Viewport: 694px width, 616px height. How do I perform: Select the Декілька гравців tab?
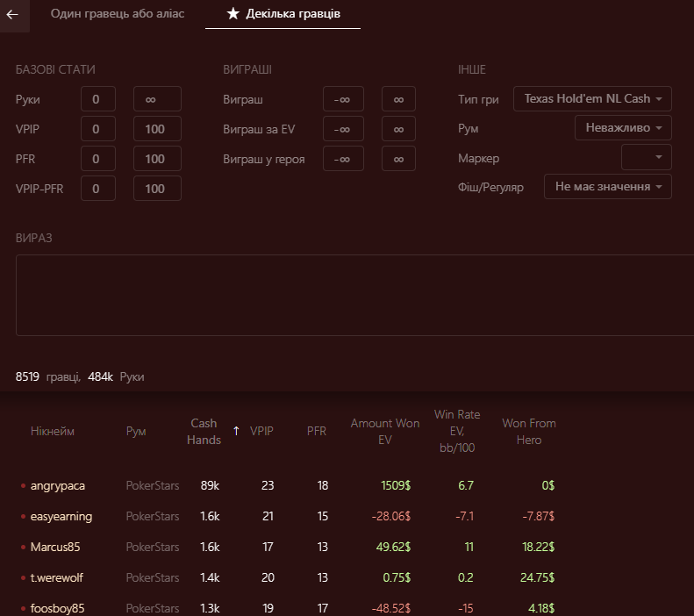(x=283, y=14)
